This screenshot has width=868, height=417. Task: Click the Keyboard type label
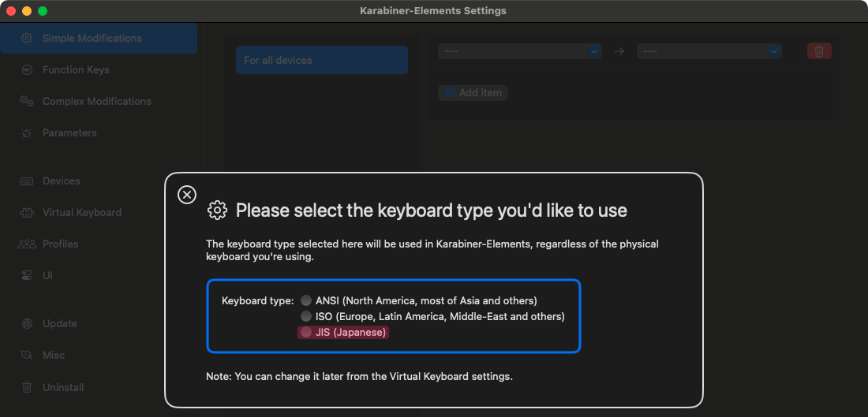257,301
